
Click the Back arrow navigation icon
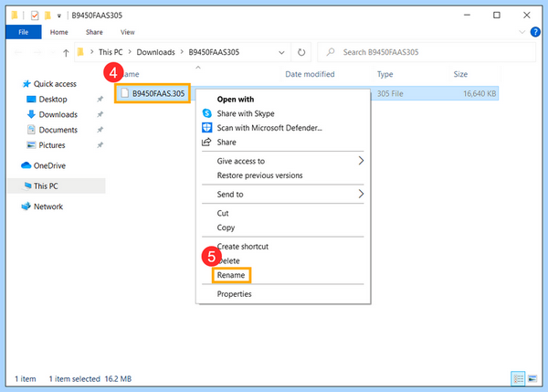18,53
